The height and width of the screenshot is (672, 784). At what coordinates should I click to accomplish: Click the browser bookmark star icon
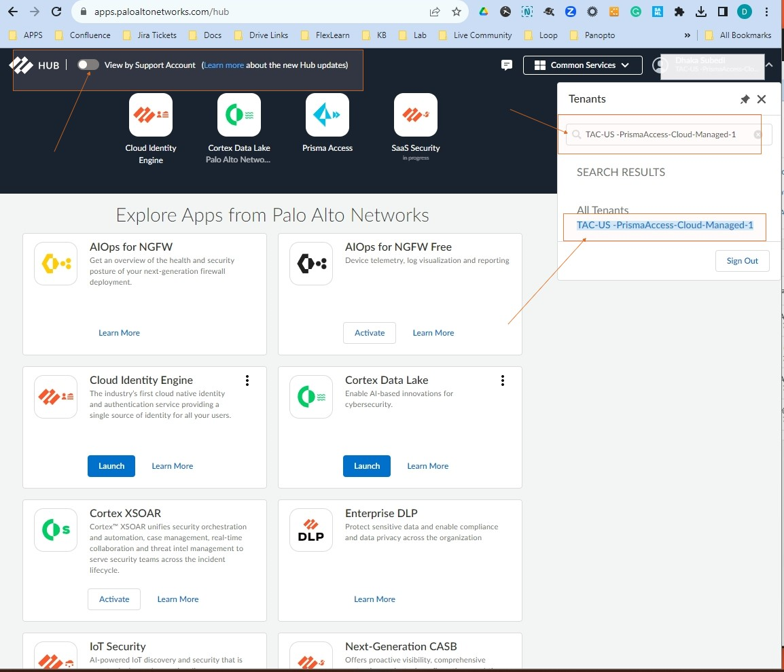click(456, 12)
